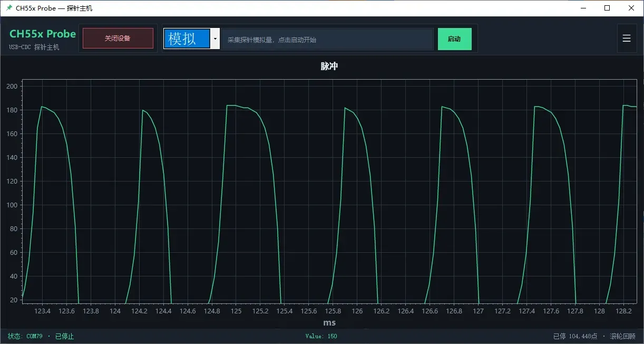
Task: Click the 滚轮回顾 status text
Action: (x=623, y=336)
